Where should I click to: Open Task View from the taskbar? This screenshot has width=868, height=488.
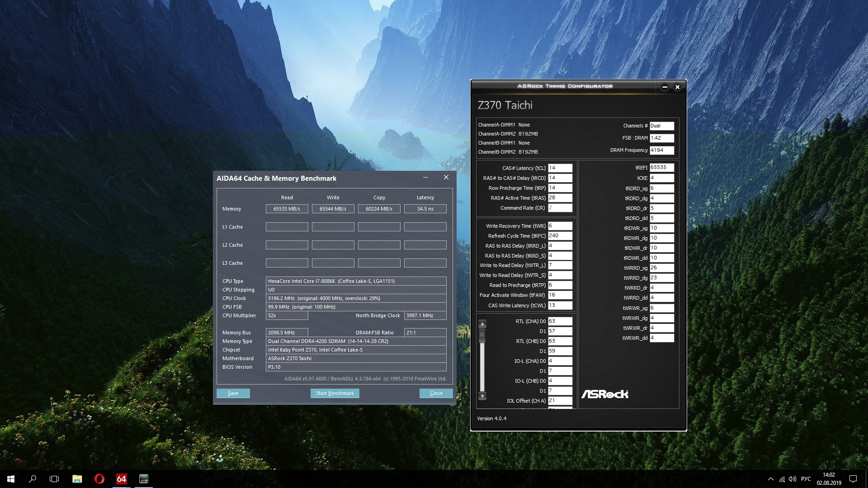point(54,479)
